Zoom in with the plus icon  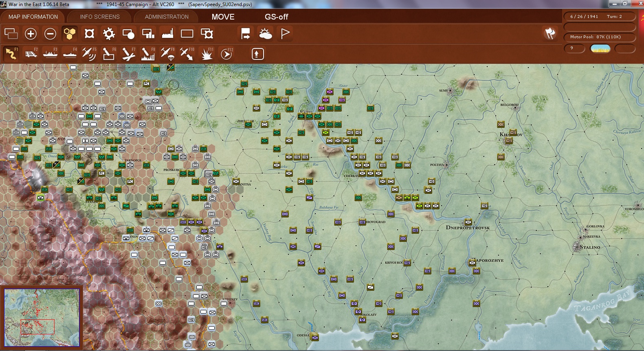click(x=31, y=33)
